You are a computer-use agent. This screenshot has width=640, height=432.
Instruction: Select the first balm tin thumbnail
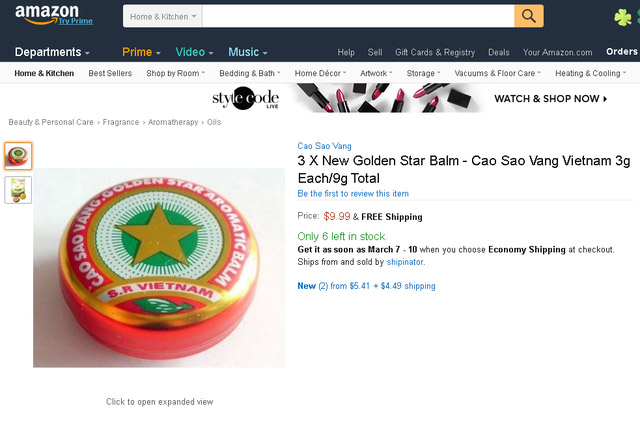click(18, 156)
